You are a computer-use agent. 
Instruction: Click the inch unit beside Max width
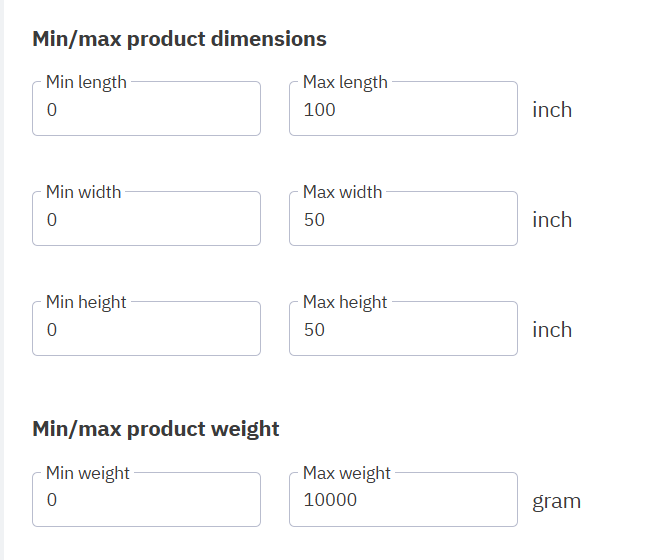552,220
